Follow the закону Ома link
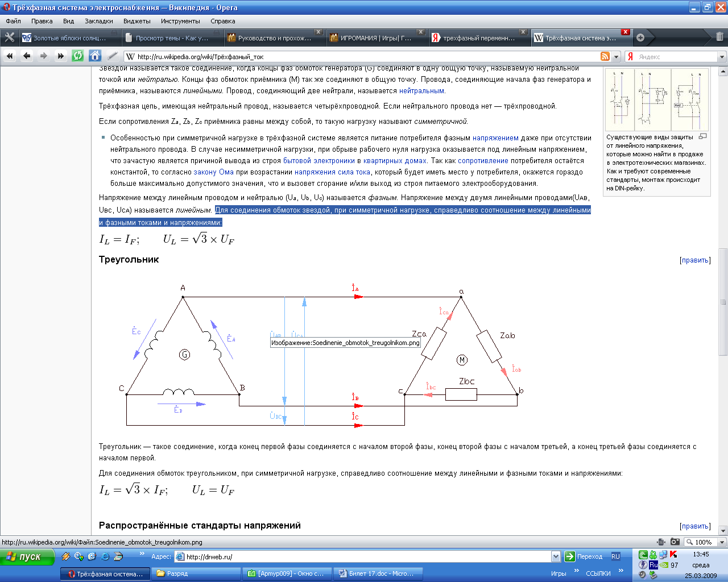Viewport: 728px width, 582px height. click(x=213, y=172)
